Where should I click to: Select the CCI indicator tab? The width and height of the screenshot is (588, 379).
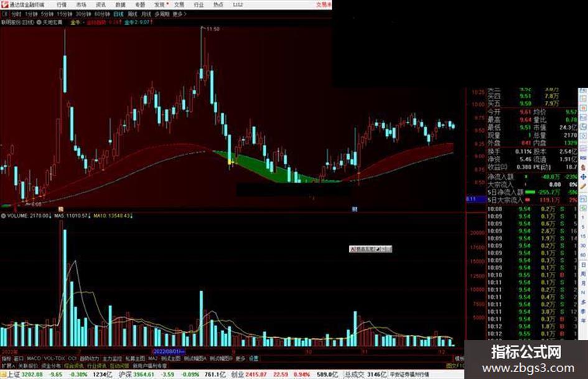click(x=72, y=358)
